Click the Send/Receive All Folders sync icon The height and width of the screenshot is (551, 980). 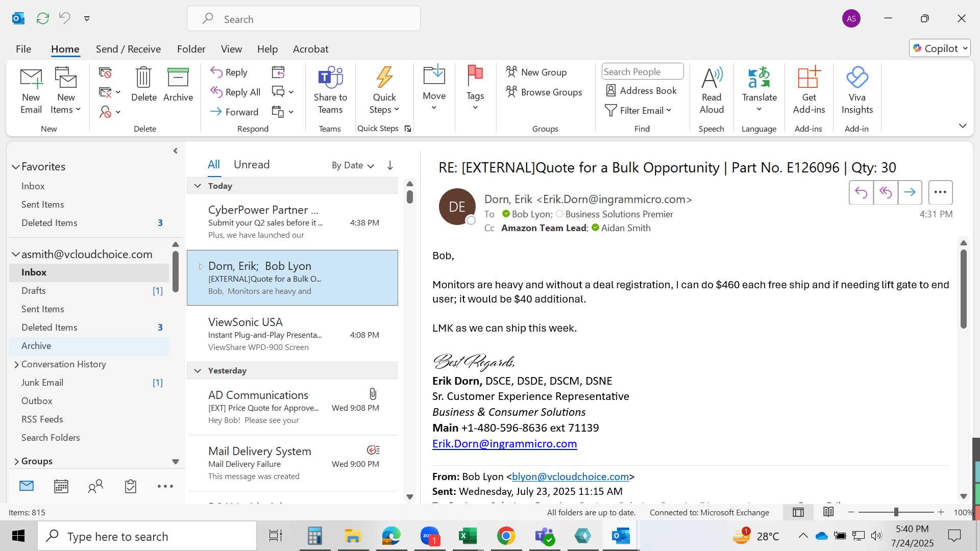(43, 18)
